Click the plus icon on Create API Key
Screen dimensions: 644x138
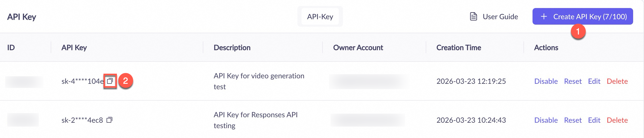544,17
